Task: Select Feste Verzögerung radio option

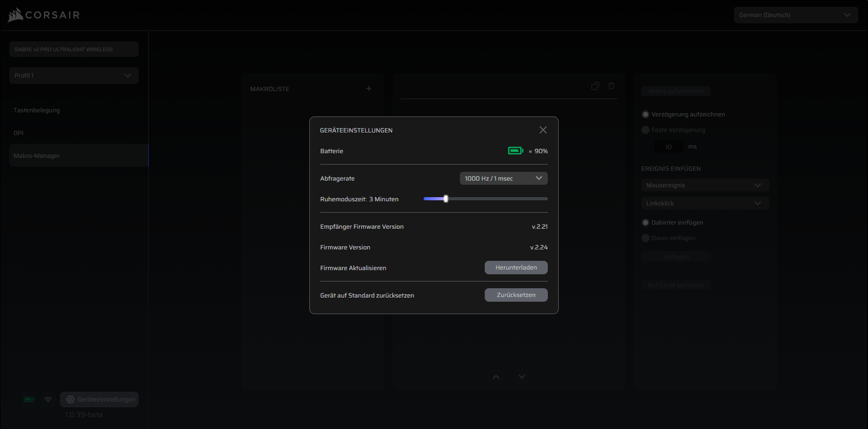Action: [x=646, y=130]
